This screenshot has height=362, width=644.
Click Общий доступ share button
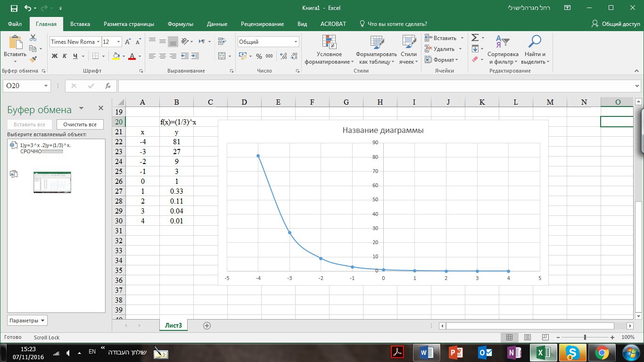click(x=616, y=24)
